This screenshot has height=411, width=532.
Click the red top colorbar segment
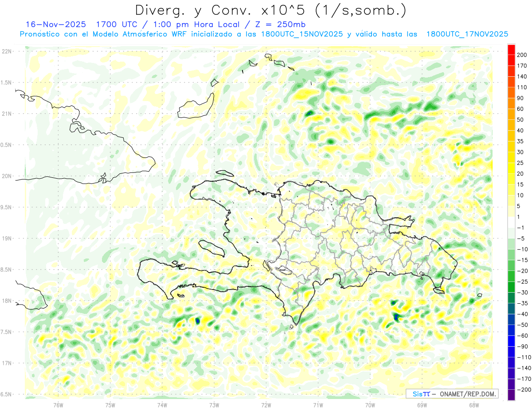[511, 50]
